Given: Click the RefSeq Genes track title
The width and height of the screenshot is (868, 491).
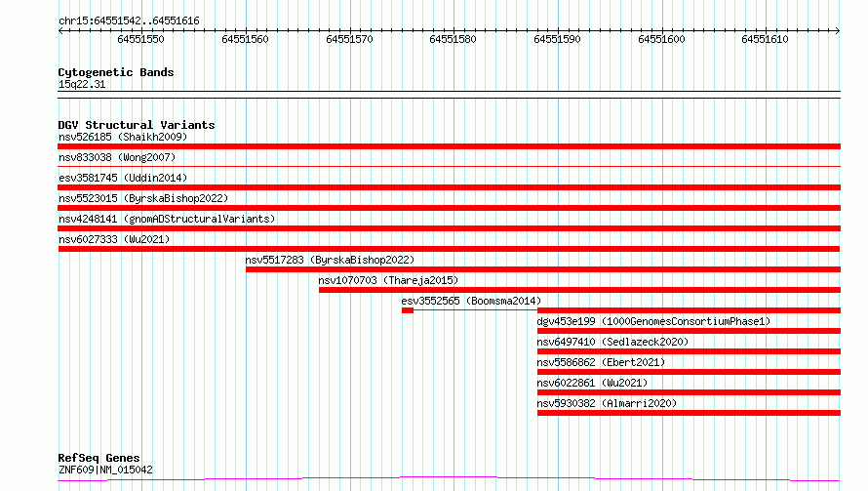Looking at the screenshot, I should click(x=99, y=458).
